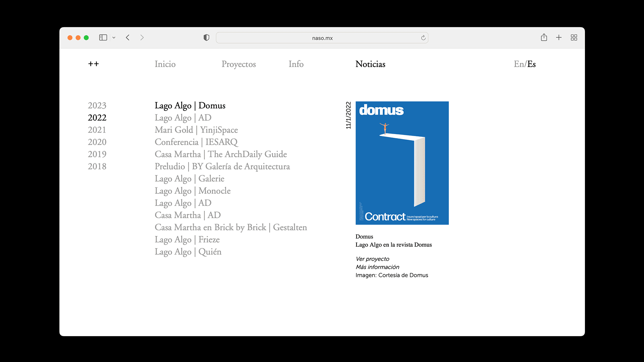Open the Info navigation item
Viewport: 644px width, 362px height.
pyautogui.click(x=296, y=64)
